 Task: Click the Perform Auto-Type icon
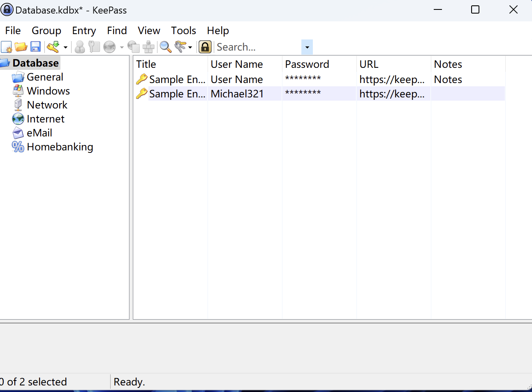click(x=148, y=47)
